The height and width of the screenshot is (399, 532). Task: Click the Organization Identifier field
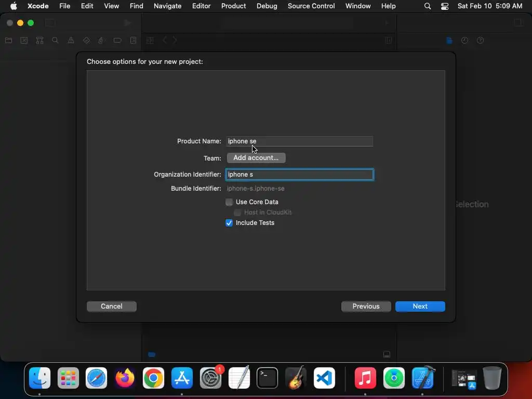point(300,175)
